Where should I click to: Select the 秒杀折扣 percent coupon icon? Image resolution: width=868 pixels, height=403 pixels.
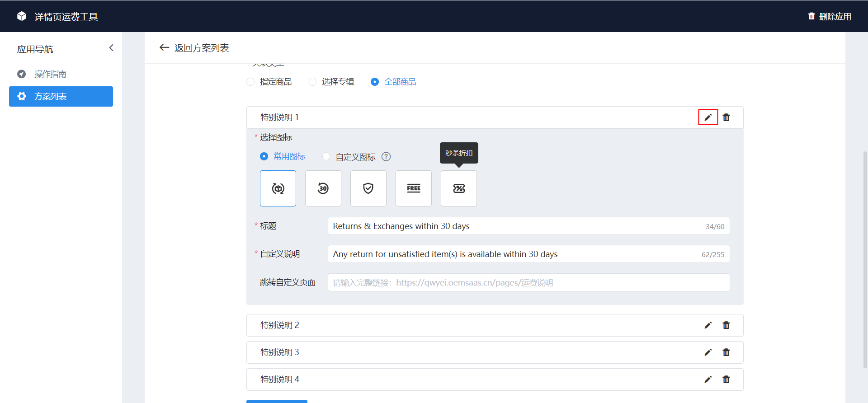click(459, 188)
